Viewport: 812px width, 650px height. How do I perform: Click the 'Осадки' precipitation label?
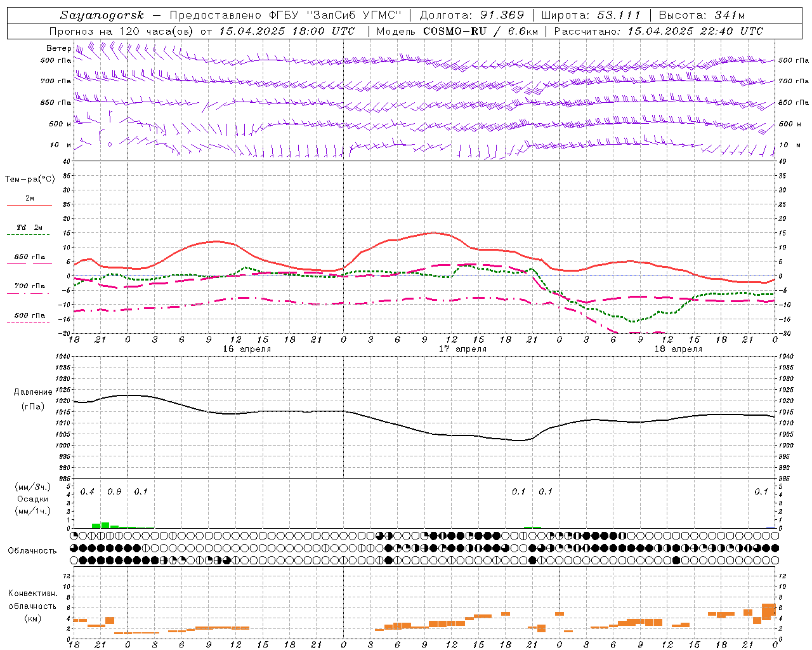pos(32,499)
